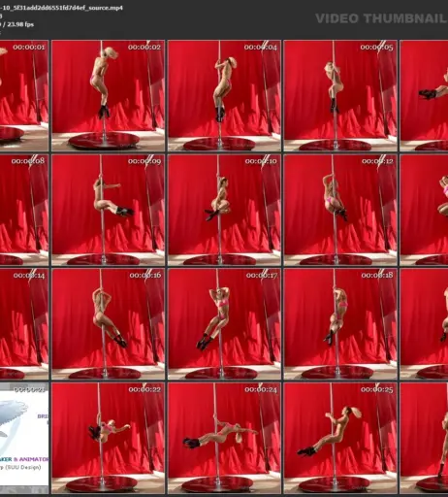Image resolution: width=448 pixels, height=497 pixels.
Task: Select the frame thumbnail stamped 00:00:02
Action: pyautogui.click(x=108, y=96)
